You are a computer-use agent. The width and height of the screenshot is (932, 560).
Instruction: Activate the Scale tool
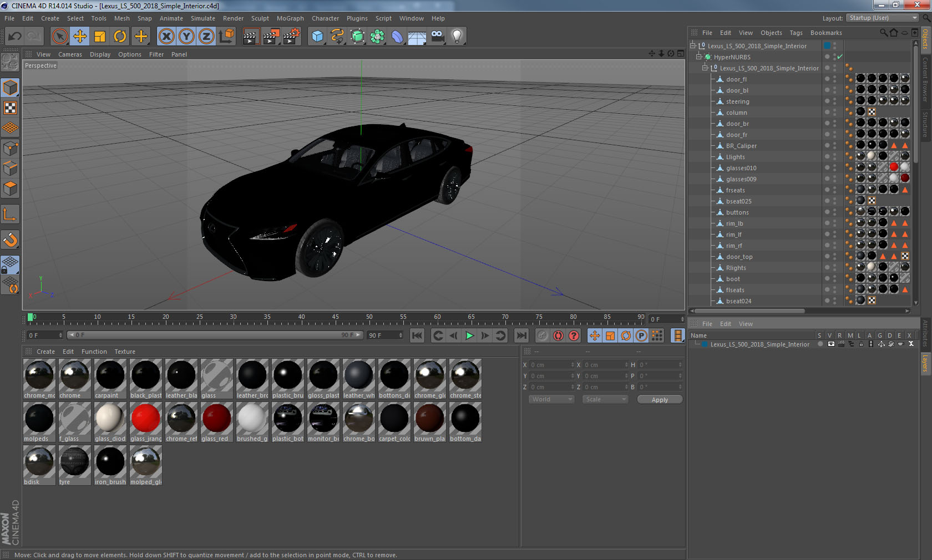pos(100,37)
